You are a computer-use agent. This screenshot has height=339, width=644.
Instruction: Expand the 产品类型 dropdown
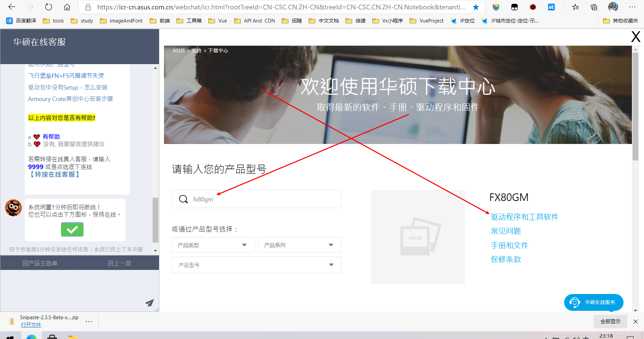(213, 245)
